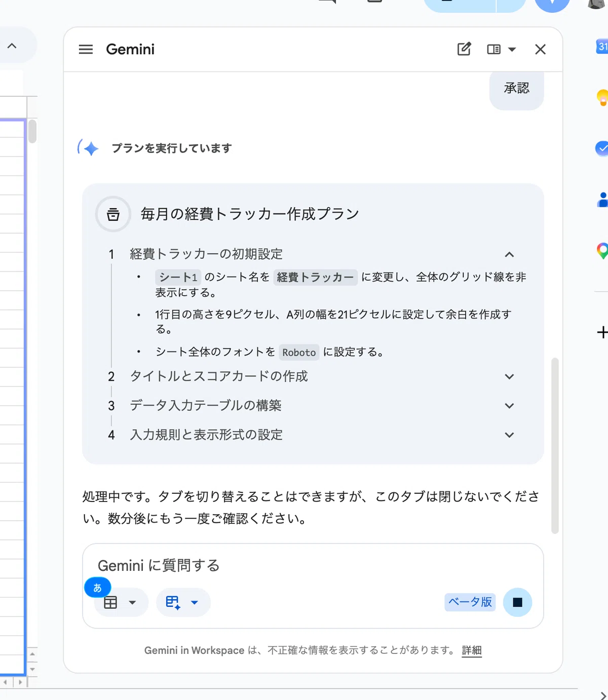Open the Keep side panel icon

[x=602, y=97]
